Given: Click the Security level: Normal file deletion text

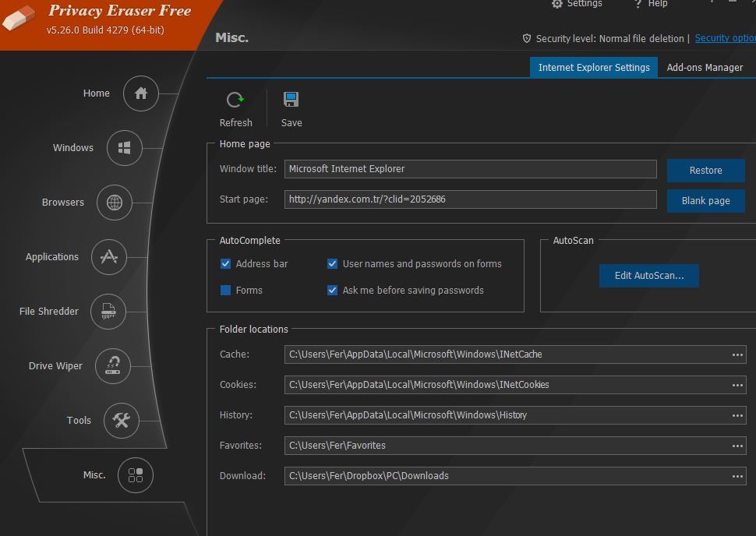Looking at the screenshot, I should click(x=610, y=38).
